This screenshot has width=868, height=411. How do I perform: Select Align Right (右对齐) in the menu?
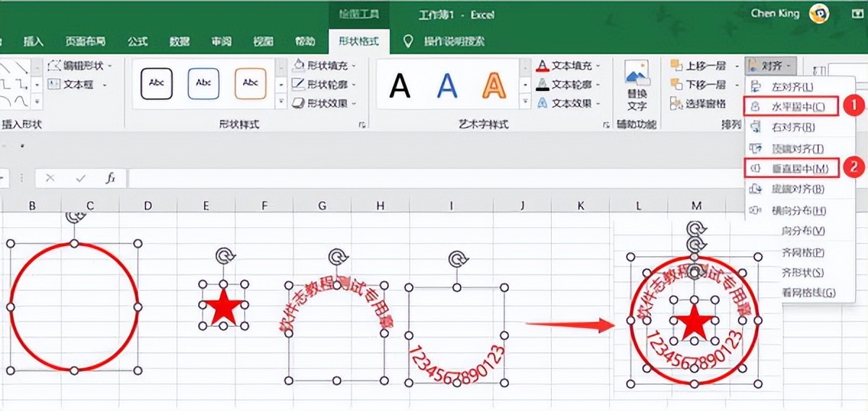tap(792, 127)
